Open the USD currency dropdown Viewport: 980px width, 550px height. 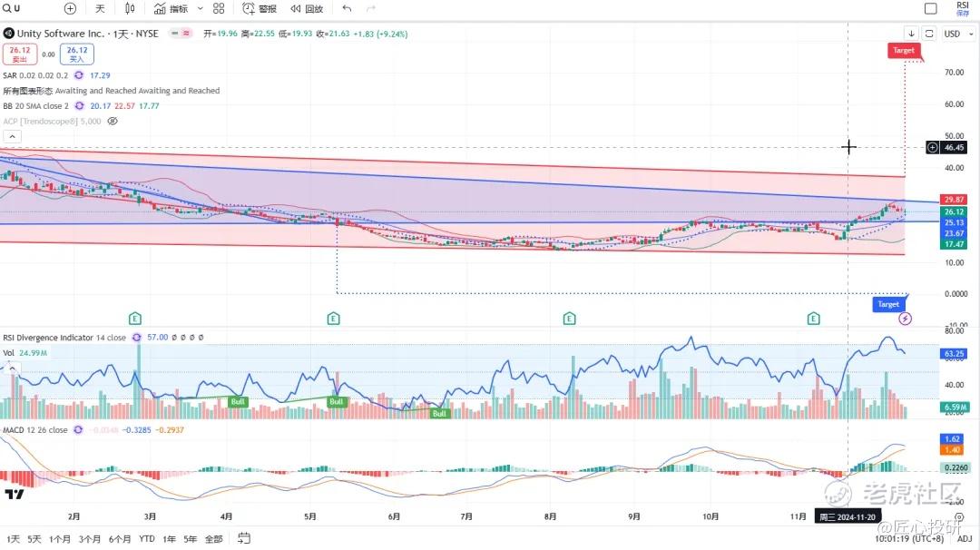[958, 33]
